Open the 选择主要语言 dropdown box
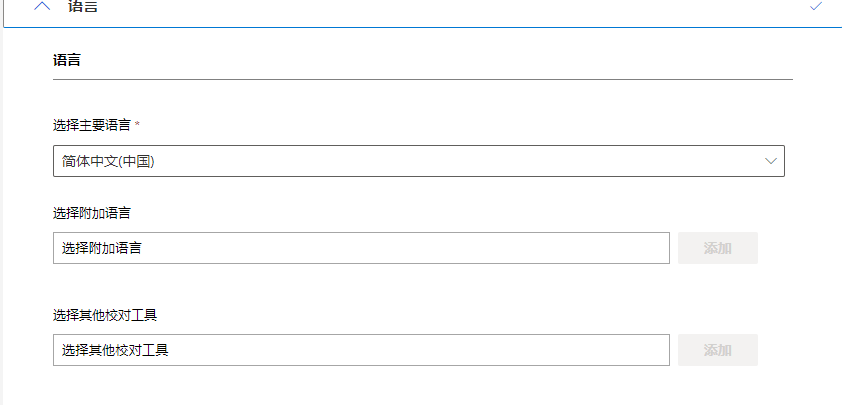This screenshot has width=842, height=405. pyautogui.click(x=419, y=161)
